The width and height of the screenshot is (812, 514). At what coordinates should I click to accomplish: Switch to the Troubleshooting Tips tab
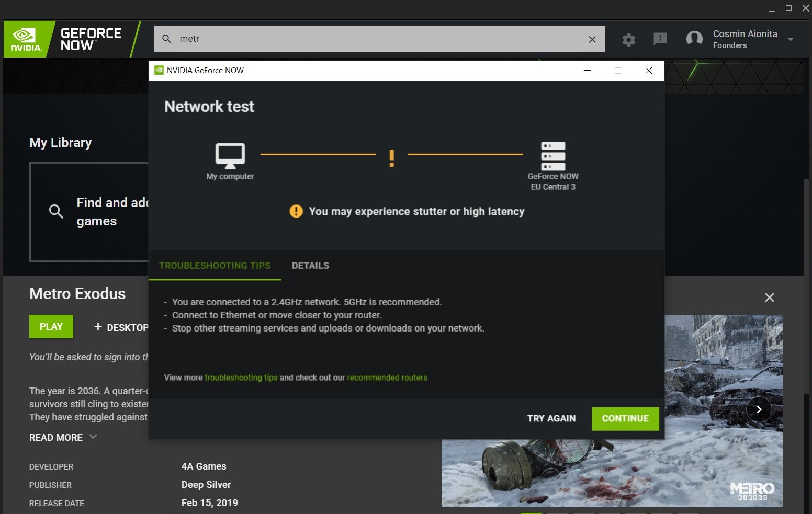tap(215, 266)
